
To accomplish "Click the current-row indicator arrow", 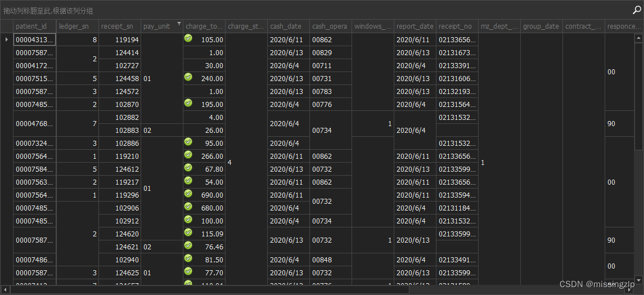I will (7, 39).
